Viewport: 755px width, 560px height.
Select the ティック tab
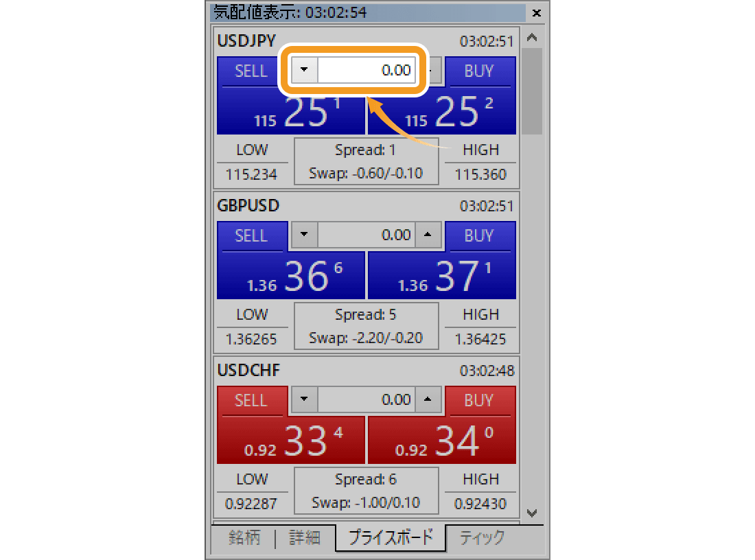482,538
